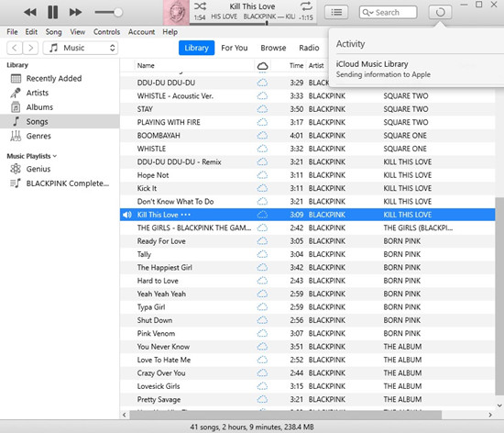The height and width of the screenshot is (433, 504).
Task: Click the playback progress bar marker
Action: pos(267,23)
